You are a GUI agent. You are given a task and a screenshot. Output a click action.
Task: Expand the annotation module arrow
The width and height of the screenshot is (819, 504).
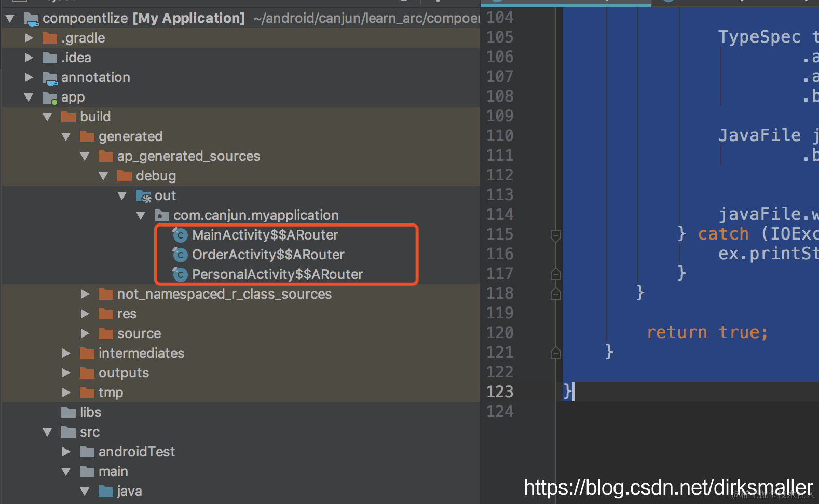tap(29, 77)
